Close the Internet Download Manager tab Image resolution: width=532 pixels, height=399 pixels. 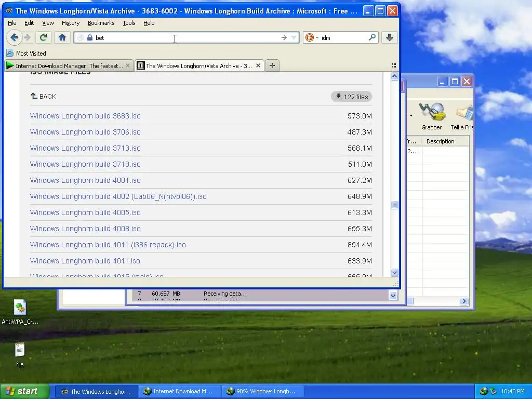[128, 65]
